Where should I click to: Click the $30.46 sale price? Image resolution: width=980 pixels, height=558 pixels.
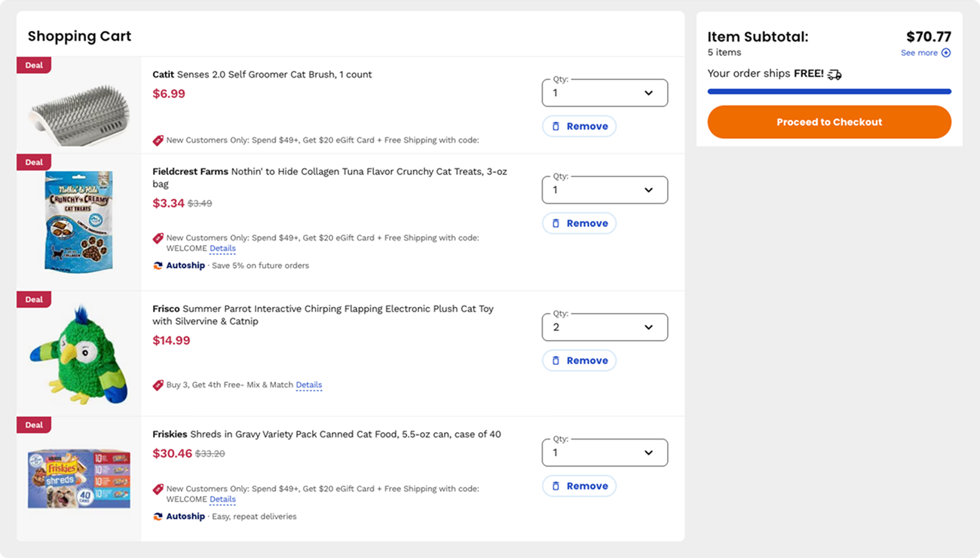172,454
